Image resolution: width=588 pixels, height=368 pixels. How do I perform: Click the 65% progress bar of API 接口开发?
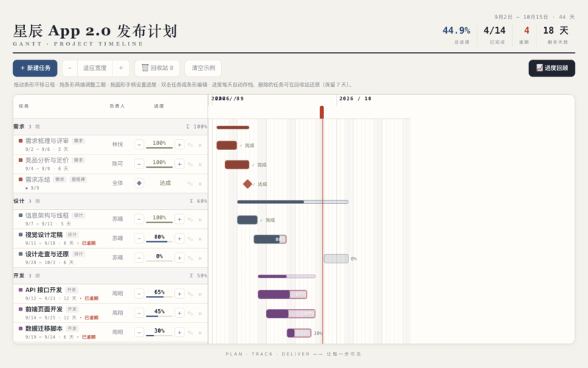pyautogui.click(x=159, y=297)
